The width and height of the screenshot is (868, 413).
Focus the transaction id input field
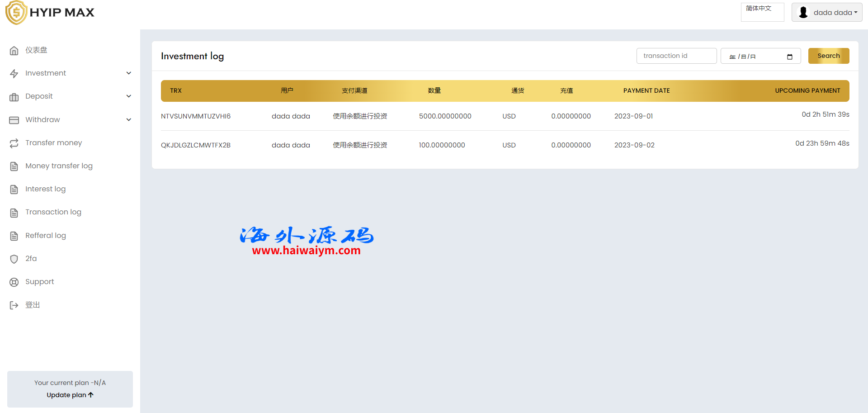coord(676,56)
